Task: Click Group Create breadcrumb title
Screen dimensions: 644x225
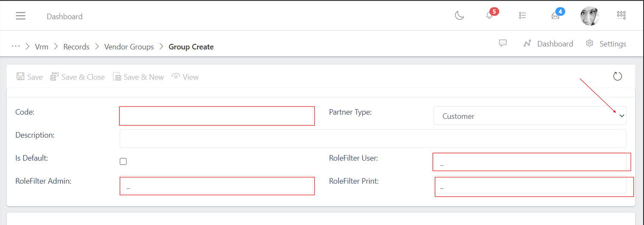Action: click(191, 47)
